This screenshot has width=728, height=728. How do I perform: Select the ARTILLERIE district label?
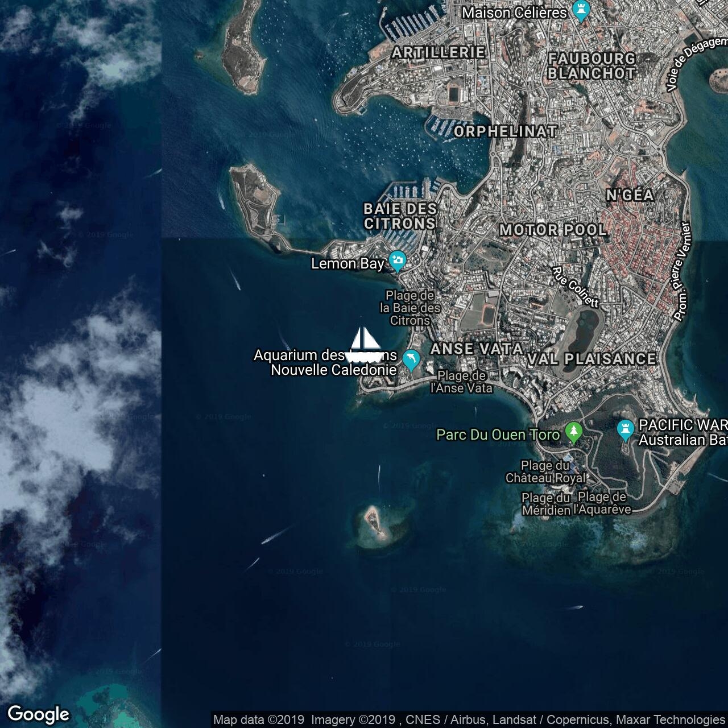coord(439,52)
